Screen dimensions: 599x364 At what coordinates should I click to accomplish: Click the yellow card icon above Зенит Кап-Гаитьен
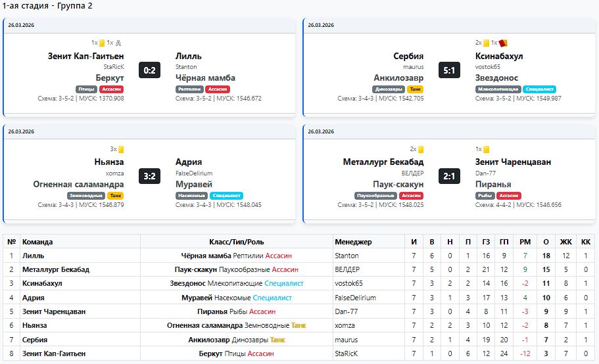pyautogui.click(x=102, y=43)
